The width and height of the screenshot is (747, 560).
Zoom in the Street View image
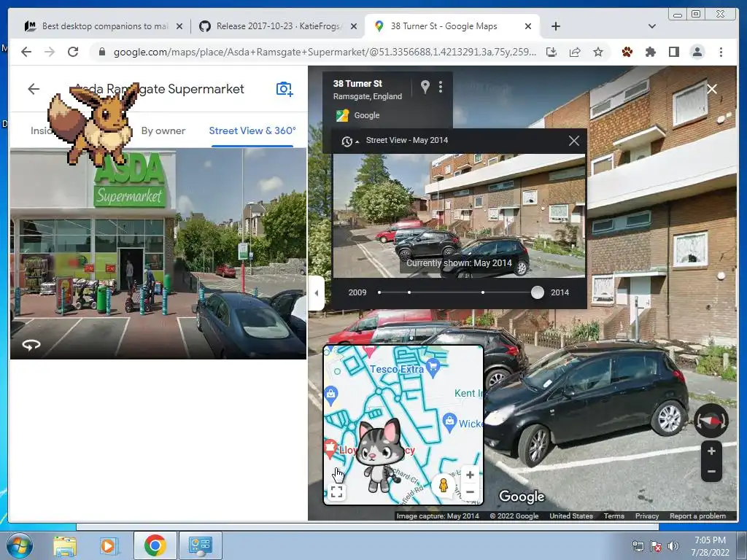coord(711,451)
